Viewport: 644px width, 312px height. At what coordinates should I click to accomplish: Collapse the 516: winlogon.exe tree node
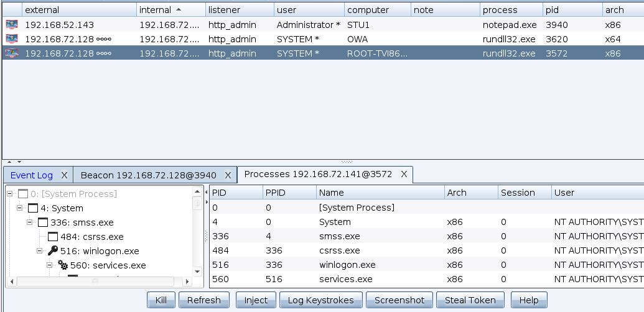(x=40, y=251)
